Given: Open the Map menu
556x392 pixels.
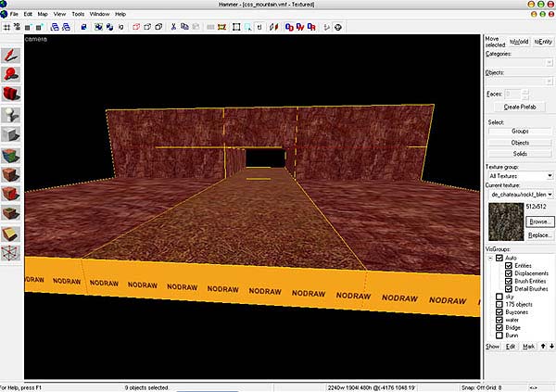Looking at the screenshot, I should (41, 15).
